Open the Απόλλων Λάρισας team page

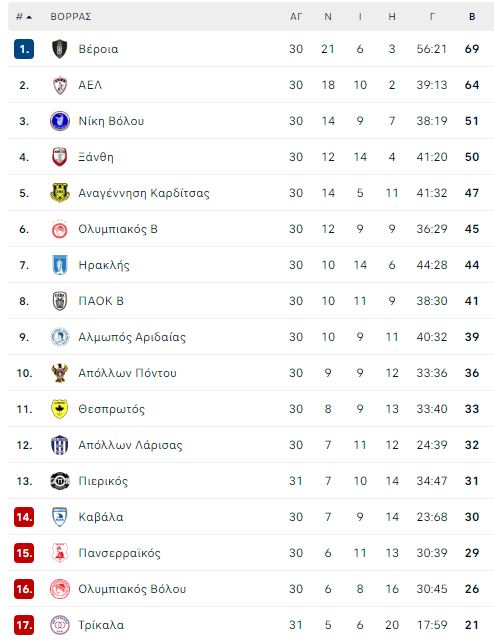click(130, 445)
